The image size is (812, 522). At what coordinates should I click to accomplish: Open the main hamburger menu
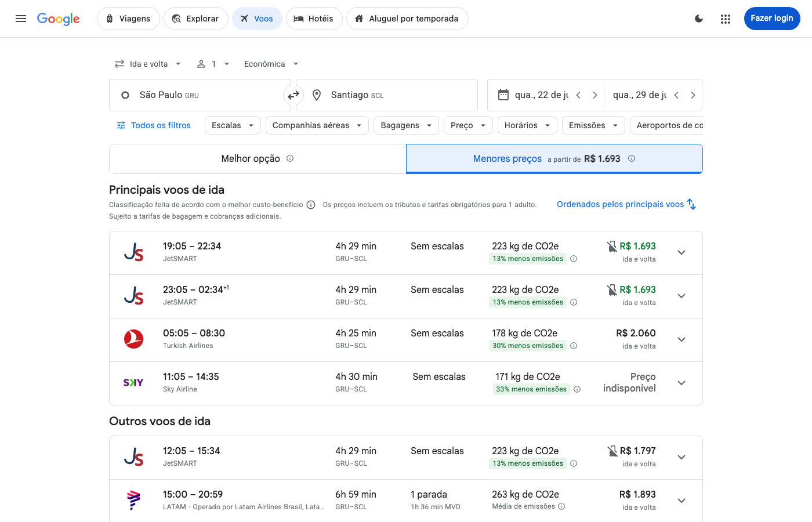[x=21, y=19]
